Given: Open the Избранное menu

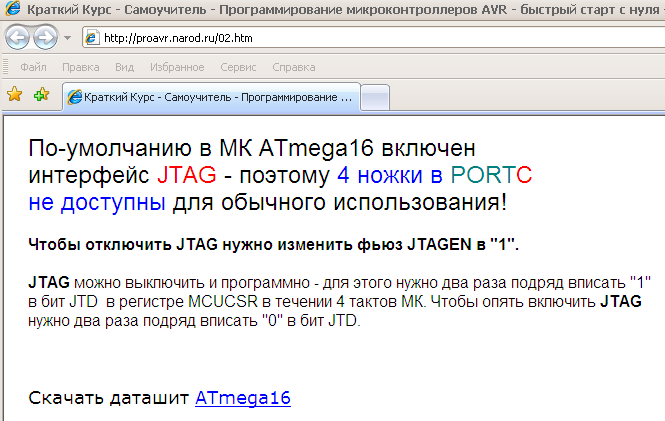Looking at the screenshot, I should click(x=177, y=67).
